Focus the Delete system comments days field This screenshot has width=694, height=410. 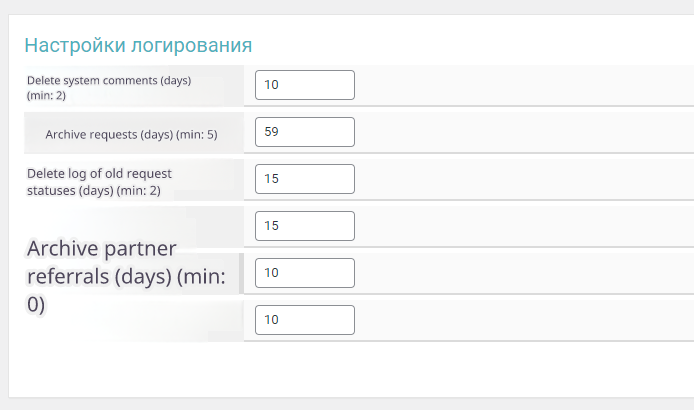[x=305, y=85]
